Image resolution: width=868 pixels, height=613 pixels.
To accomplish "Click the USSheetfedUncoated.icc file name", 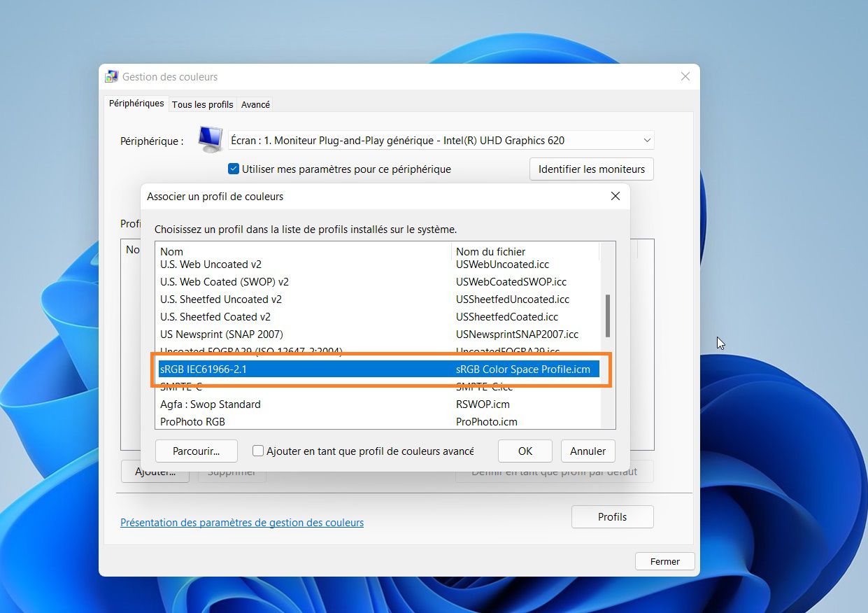I will (x=513, y=300).
